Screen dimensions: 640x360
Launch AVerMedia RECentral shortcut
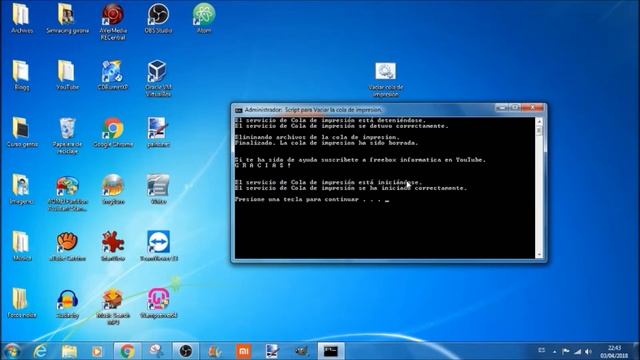[113, 22]
